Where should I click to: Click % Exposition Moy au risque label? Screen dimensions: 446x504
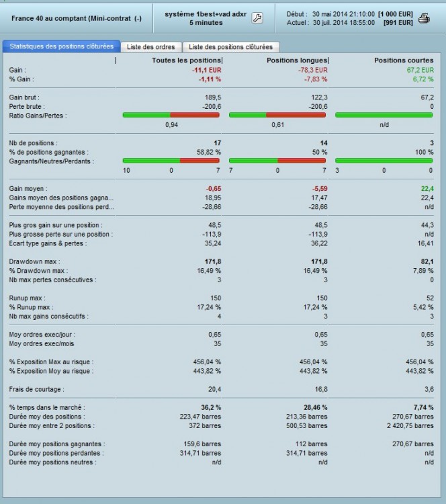point(51,371)
